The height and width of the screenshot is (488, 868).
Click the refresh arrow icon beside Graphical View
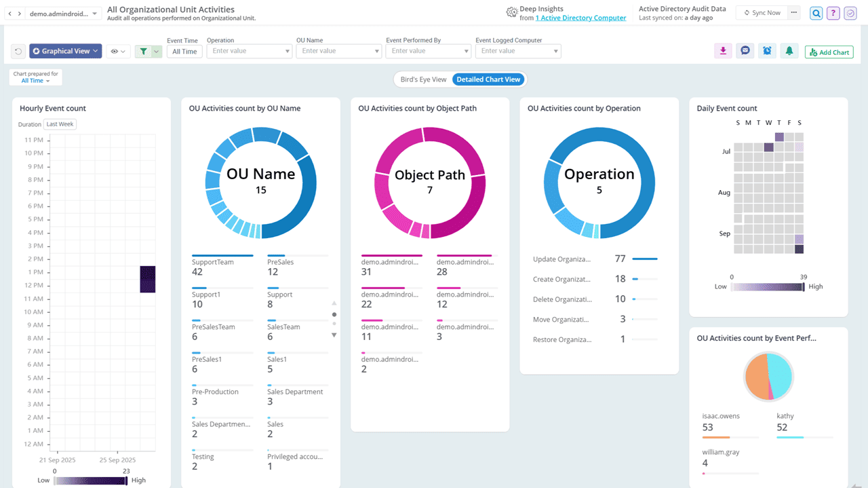point(19,52)
